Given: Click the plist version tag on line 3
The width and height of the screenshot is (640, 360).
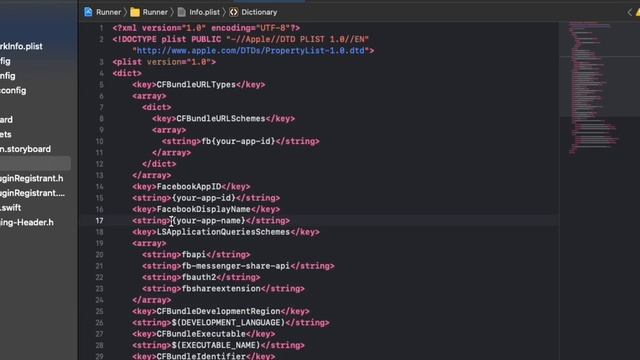Looking at the screenshot, I should [164, 62].
